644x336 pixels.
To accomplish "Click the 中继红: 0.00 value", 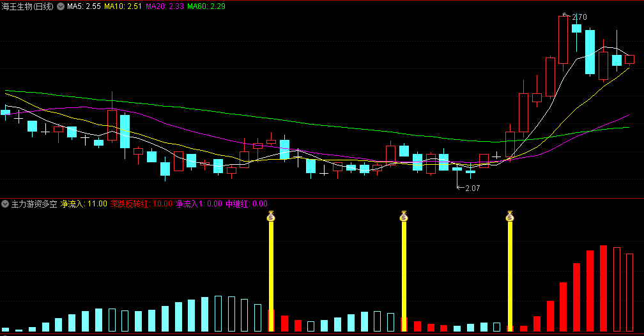I will coord(247,204).
